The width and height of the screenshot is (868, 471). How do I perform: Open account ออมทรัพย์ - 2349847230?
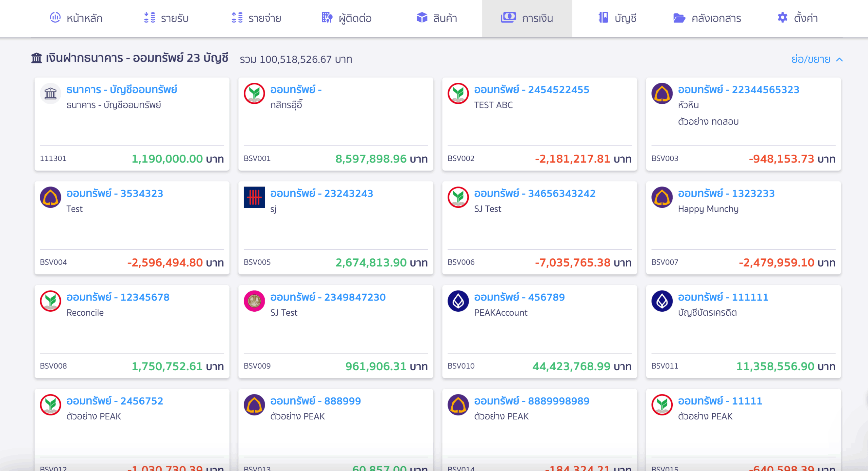pyautogui.click(x=328, y=297)
